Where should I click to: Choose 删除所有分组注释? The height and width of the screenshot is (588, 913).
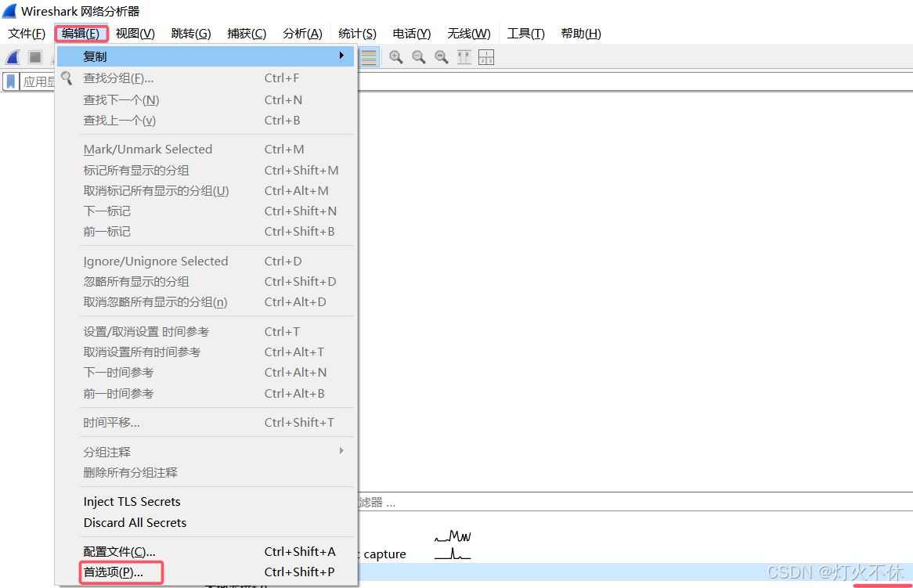205,473
